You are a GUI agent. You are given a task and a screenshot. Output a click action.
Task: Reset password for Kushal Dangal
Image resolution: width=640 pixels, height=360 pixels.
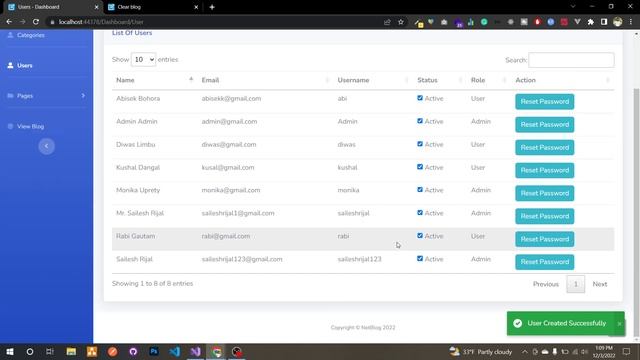544,170
